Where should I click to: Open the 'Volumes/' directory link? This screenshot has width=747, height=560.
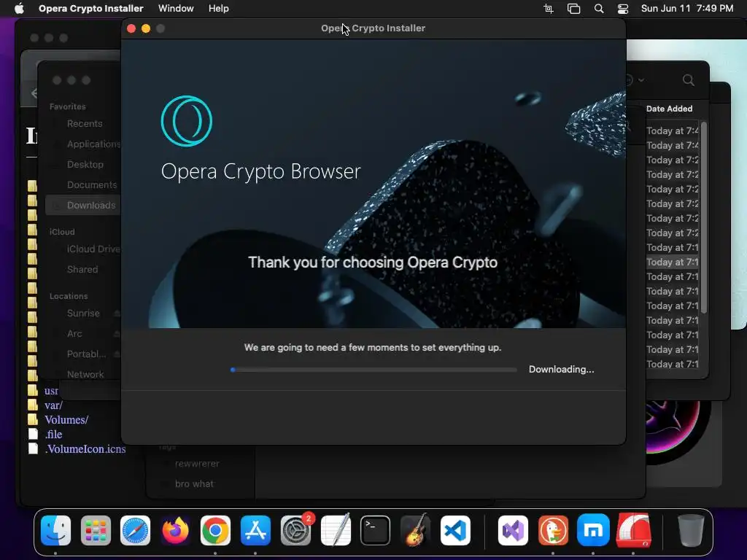[x=66, y=420]
